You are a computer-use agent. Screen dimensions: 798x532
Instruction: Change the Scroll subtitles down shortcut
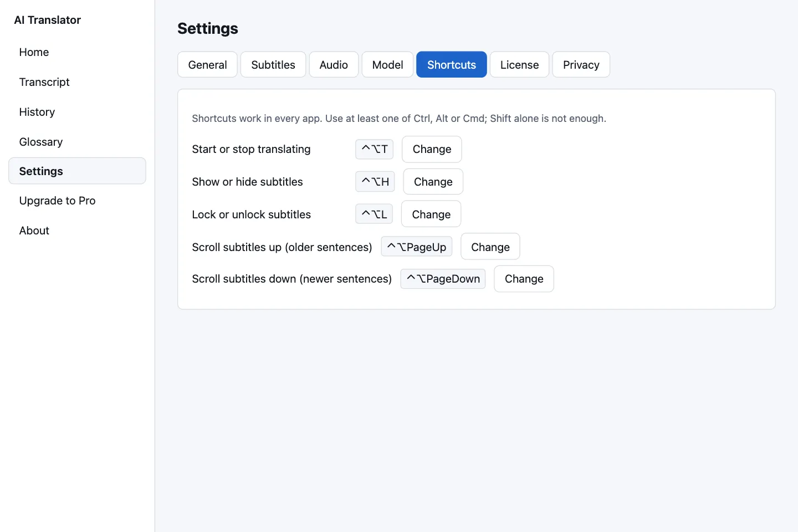click(x=524, y=279)
